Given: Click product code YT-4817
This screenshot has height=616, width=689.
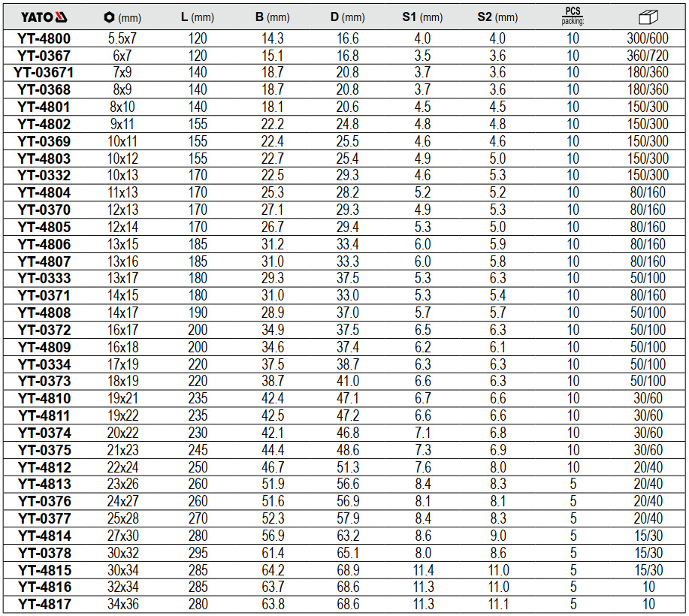Looking at the screenshot, I should tap(44, 604).
